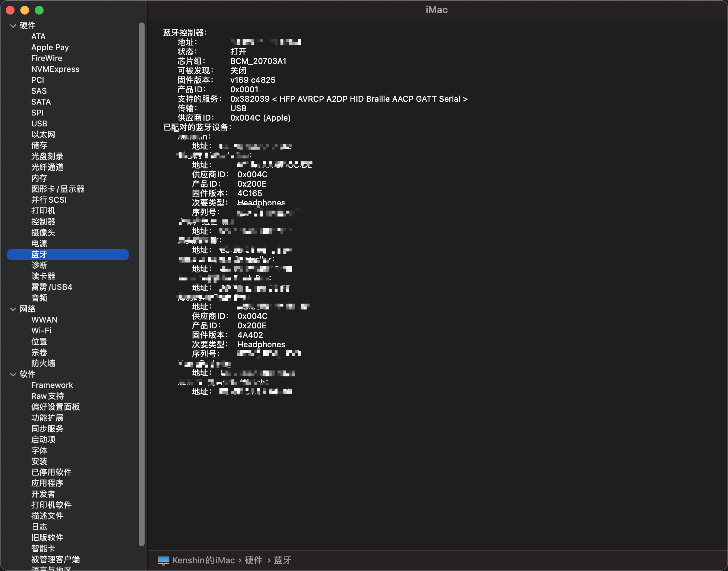Select 雷雳/USB4 sidebar item
Image resolution: width=728 pixels, height=571 pixels.
point(52,287)
